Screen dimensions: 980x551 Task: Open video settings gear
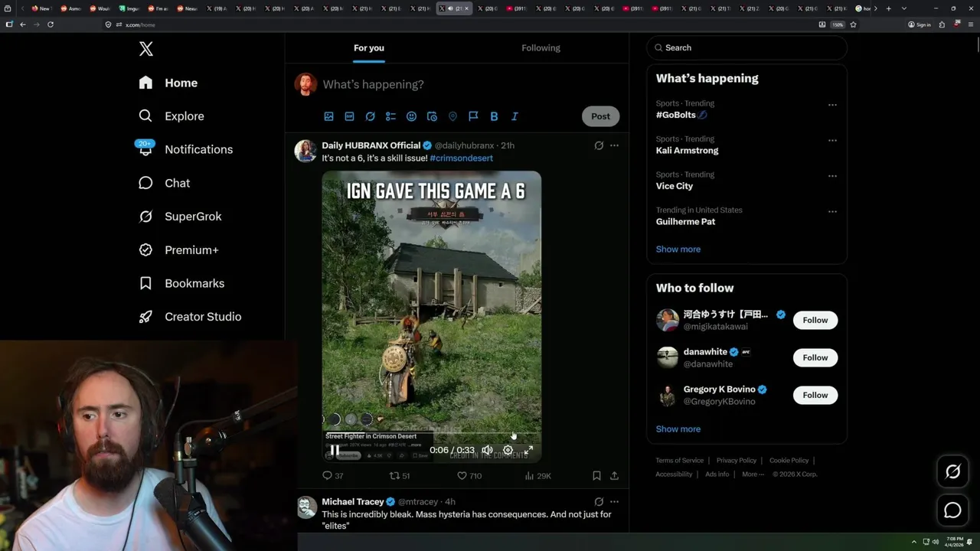(508, 450)
